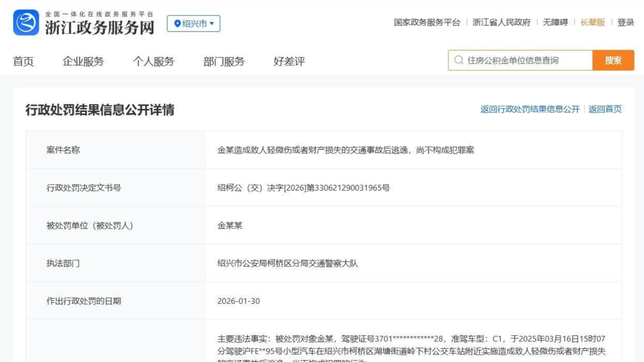This screenshot has width=644, height=362.
Task: Click the Zhejiang government service logo icon
Action: [x=26, y=23]
